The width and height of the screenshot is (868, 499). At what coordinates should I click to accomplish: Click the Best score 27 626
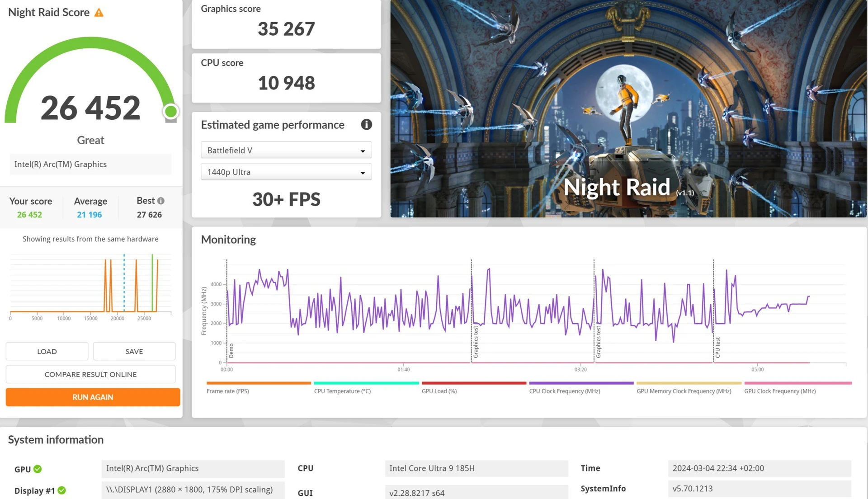tap(149, 215)
